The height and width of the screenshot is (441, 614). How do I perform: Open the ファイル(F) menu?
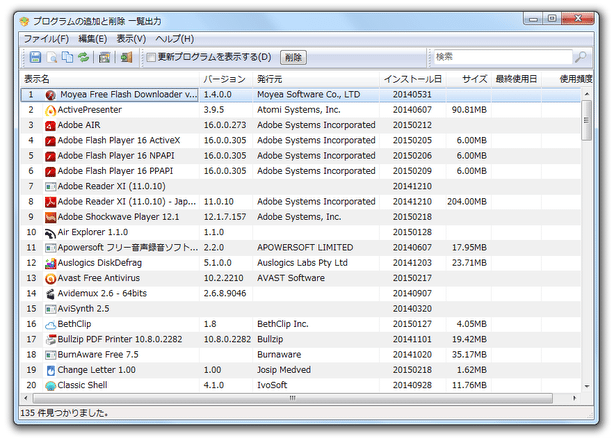[x=46, y=39]
